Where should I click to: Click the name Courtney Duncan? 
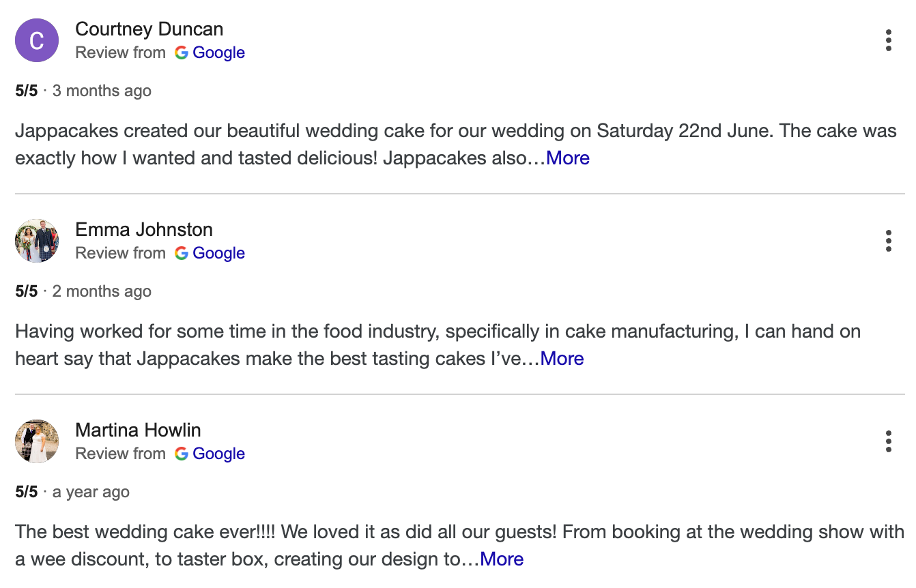149,29
